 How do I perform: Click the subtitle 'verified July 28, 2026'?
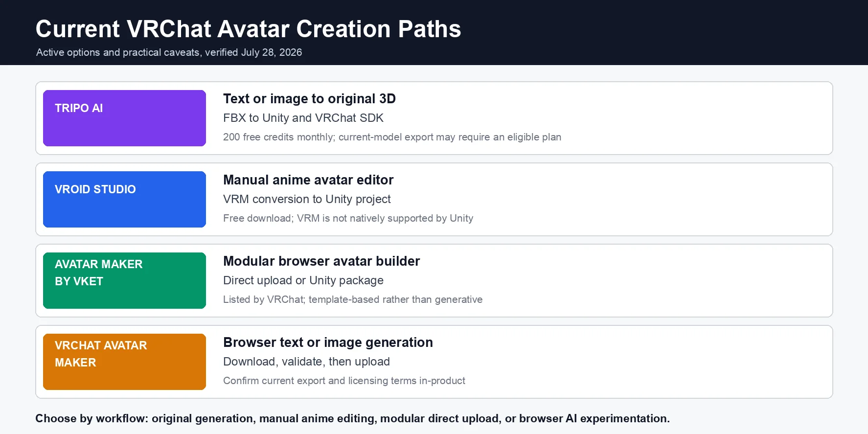(x=253, y=52)
